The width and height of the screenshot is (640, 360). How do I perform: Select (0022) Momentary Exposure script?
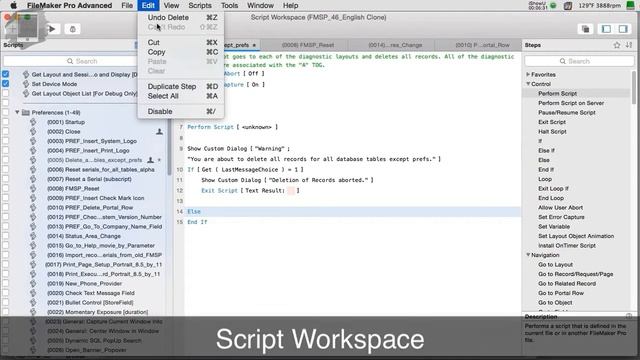[97, 312]
